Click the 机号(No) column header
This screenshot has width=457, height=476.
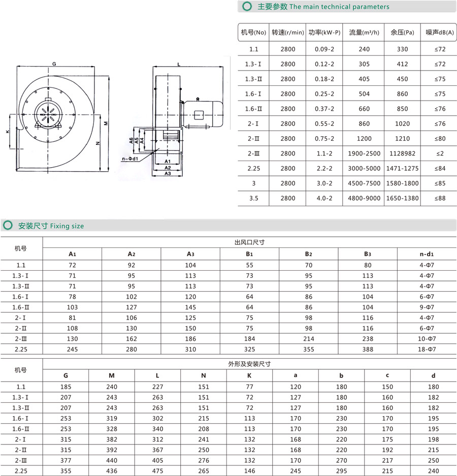[x=253, y=33]
